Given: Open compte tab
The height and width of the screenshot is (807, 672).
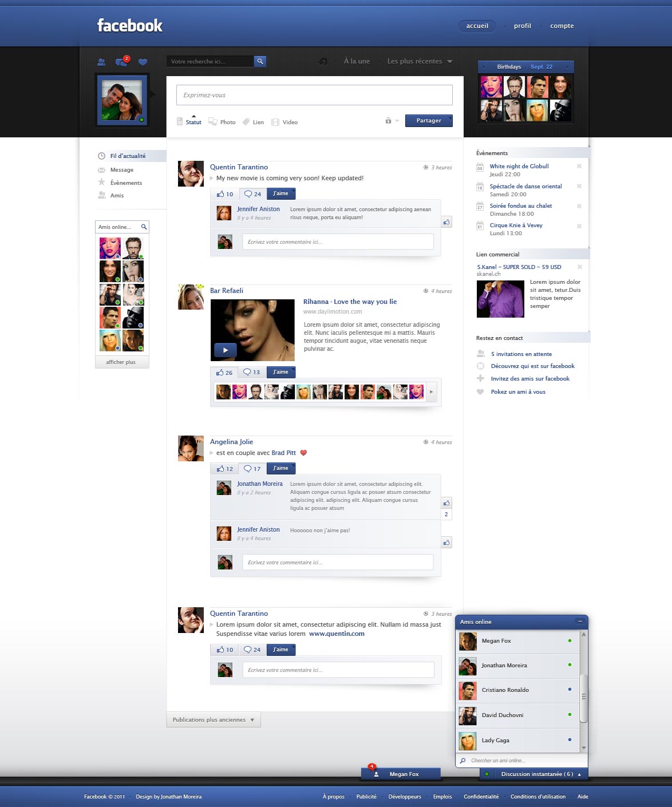Looking at the screenshot, I should coord(562,26).
